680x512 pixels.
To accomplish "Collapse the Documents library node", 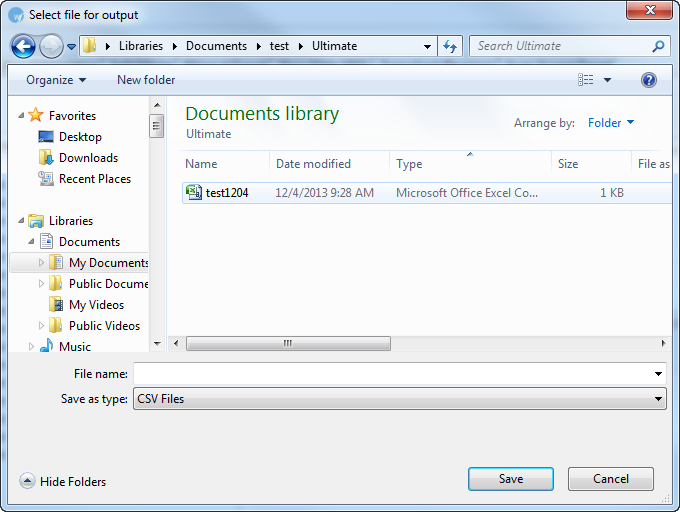I will 31,242.
